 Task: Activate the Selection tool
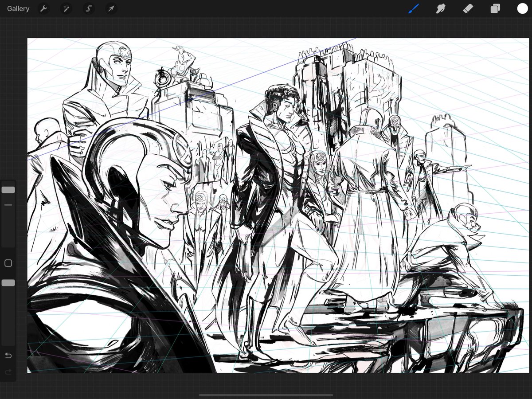(89, 8)
